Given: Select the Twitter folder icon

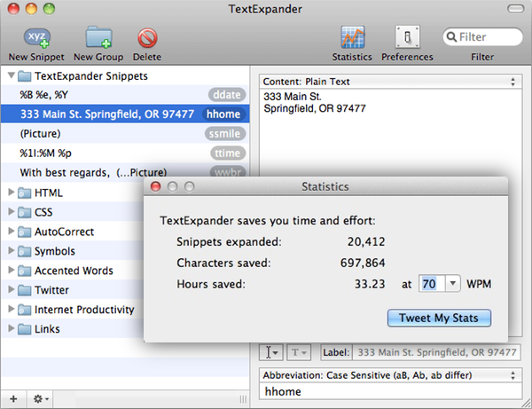Looking at the screenshot, I should coord(25,290).
